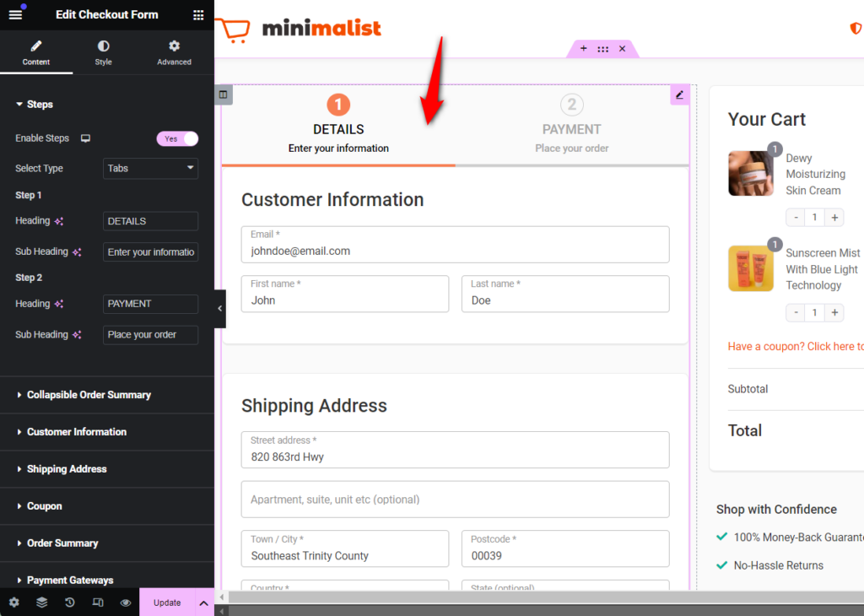Image resolution: width=864 pixels, height=616 pixels.
Task: Click the Update button
Action: click(165, 602)
